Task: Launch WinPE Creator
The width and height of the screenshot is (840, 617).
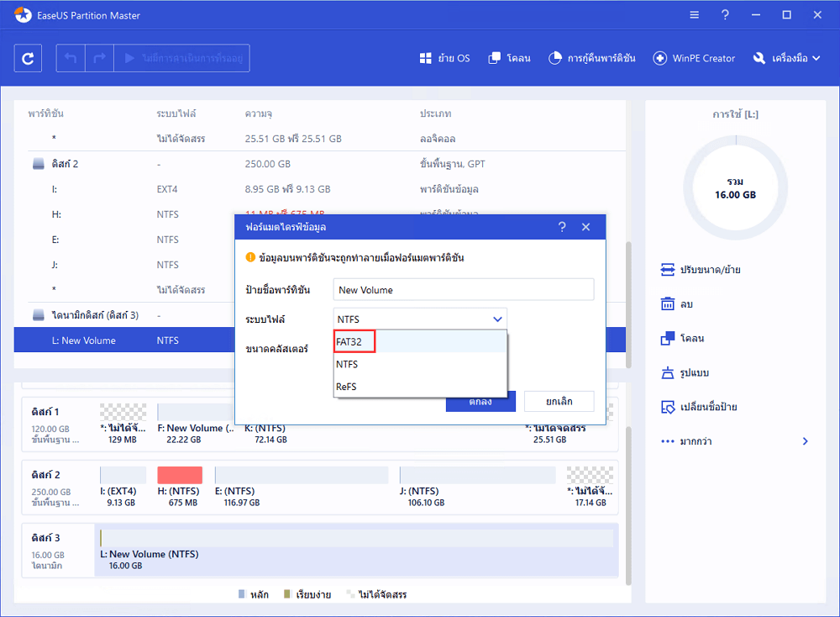Action: tap(694, 59)
